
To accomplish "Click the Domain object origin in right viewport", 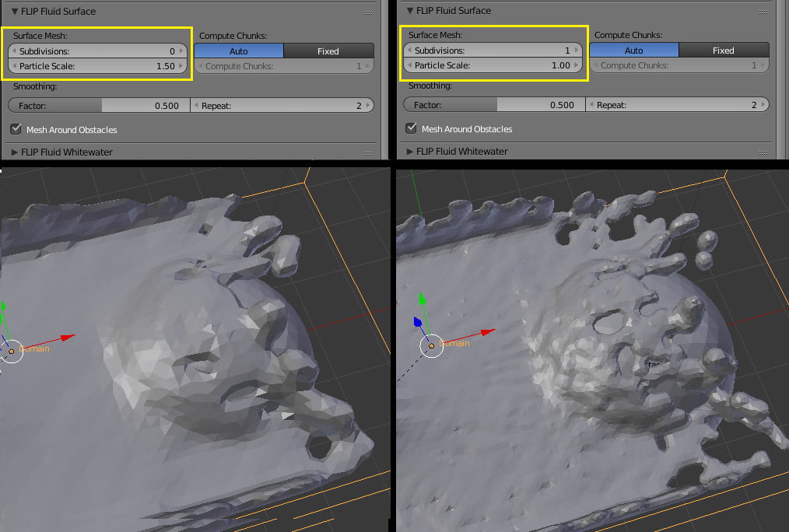I will [x=431, y=346].
